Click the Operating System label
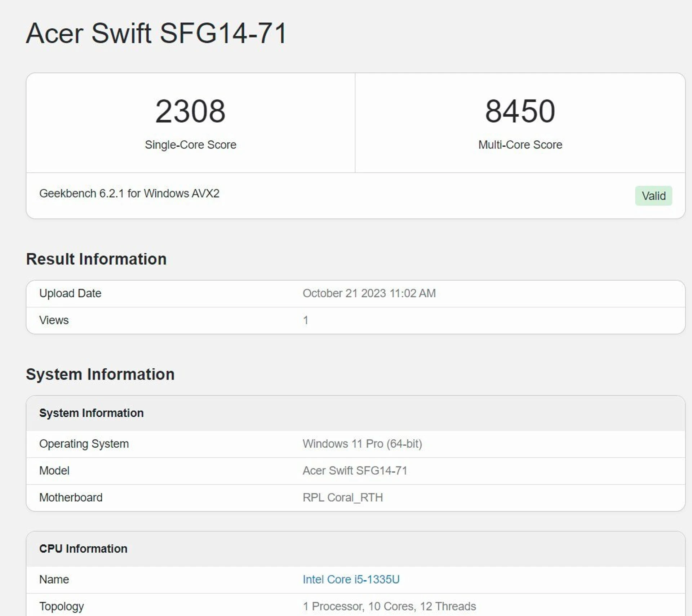The image size is (692, 616). (x=84, y=444)
